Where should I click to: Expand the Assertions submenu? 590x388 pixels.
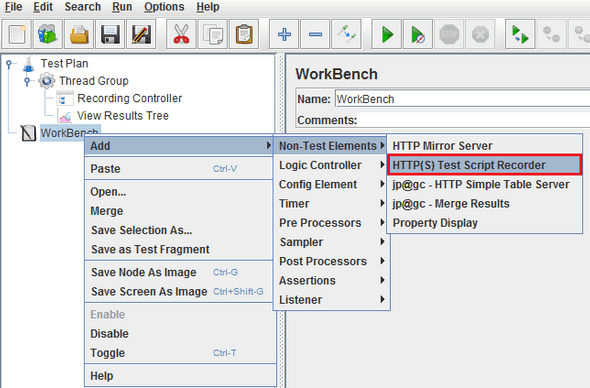(x=331, y=280)
